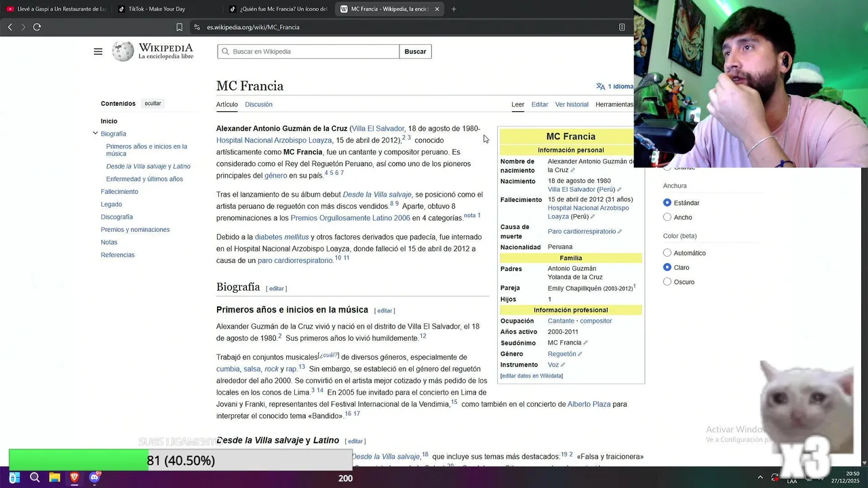Click the Reguetón genre link in infobox
This screenshot has height=488, width=868.
(561, 354)
